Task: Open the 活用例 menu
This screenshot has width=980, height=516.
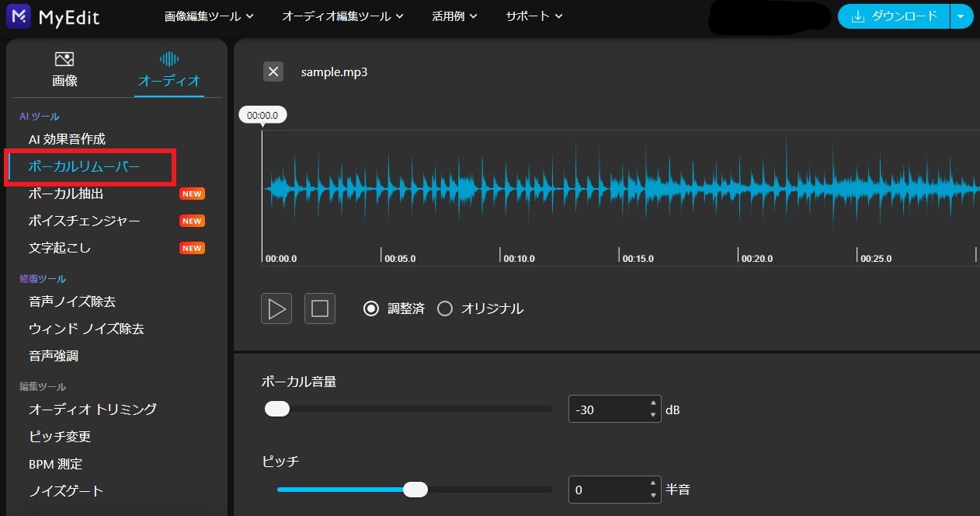Action: (x=450, y=16)
